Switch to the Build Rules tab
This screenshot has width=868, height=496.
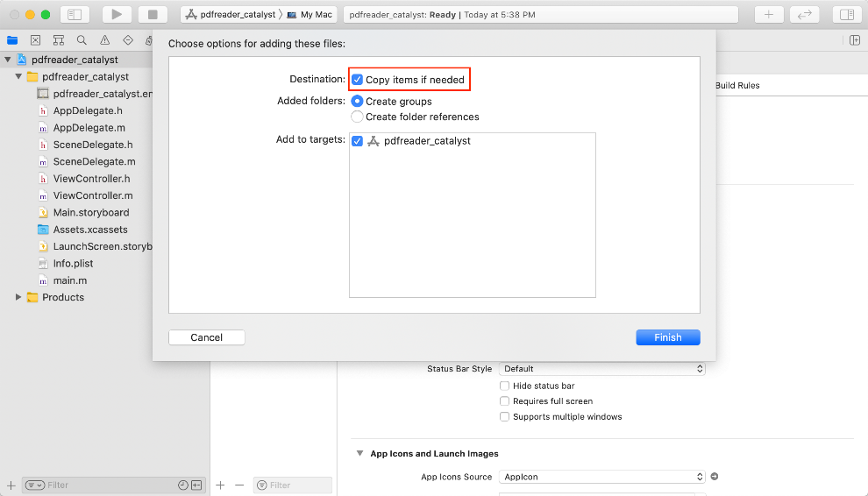pyautogui.click(x=737, y=86)
